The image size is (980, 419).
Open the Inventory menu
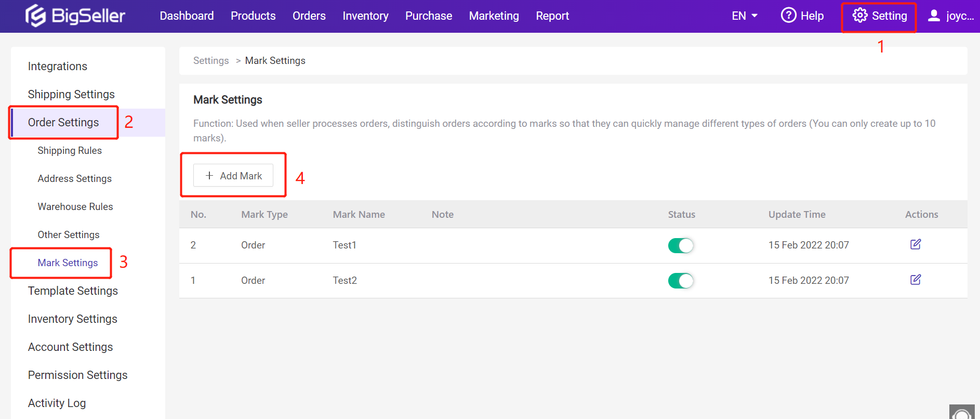click(x=365, y=16)
